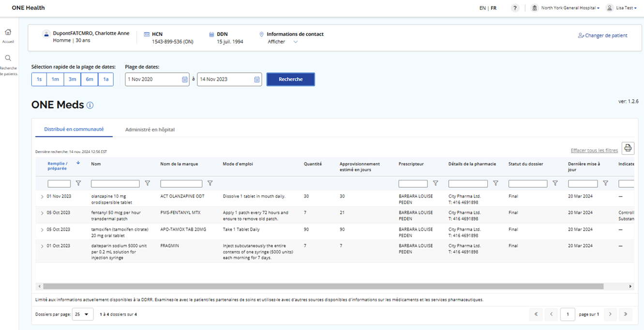
Task: Go to the first page
Action: click(x=536, y=315)
